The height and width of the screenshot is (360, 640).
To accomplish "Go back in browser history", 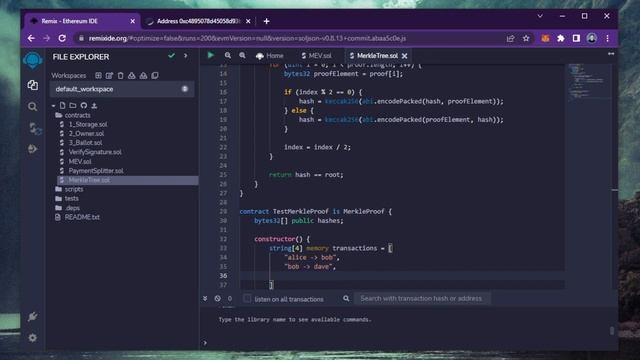I will pyautogui.click(x=31, y=38).
